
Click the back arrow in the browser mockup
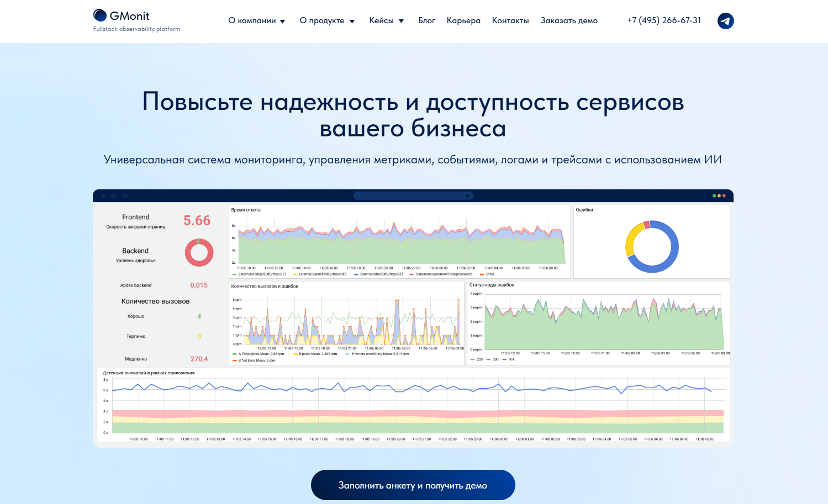click(x=104, y=195)
